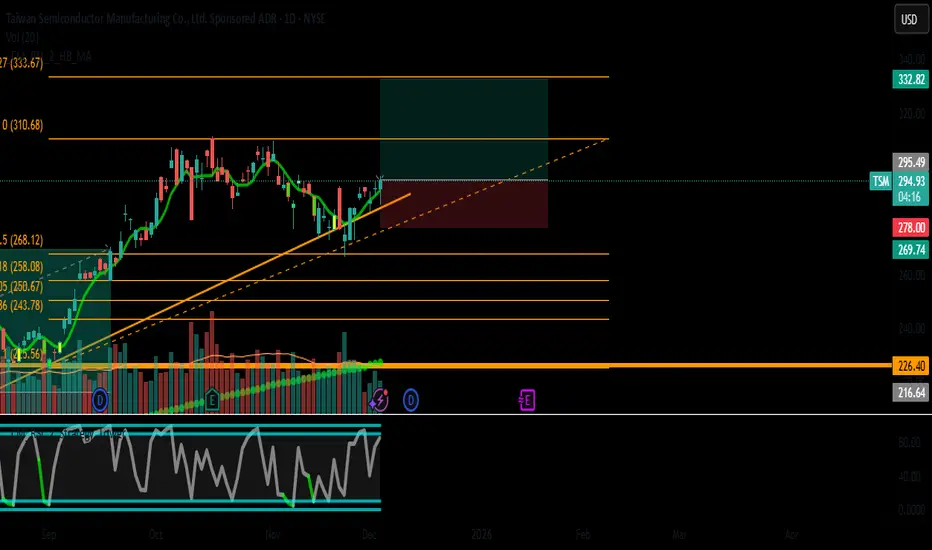
Task: Click the Dec label on time axis
Action: 369,535
